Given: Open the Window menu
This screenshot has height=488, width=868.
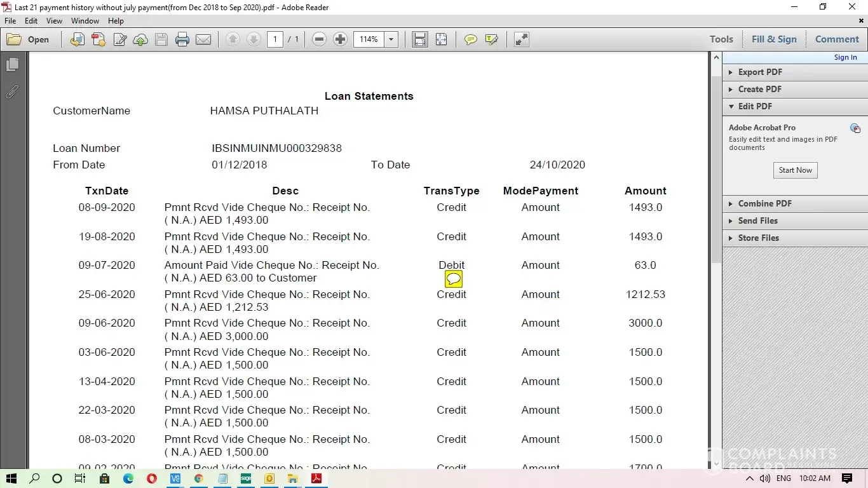Looking at the screenshot, I should point(85,21).
